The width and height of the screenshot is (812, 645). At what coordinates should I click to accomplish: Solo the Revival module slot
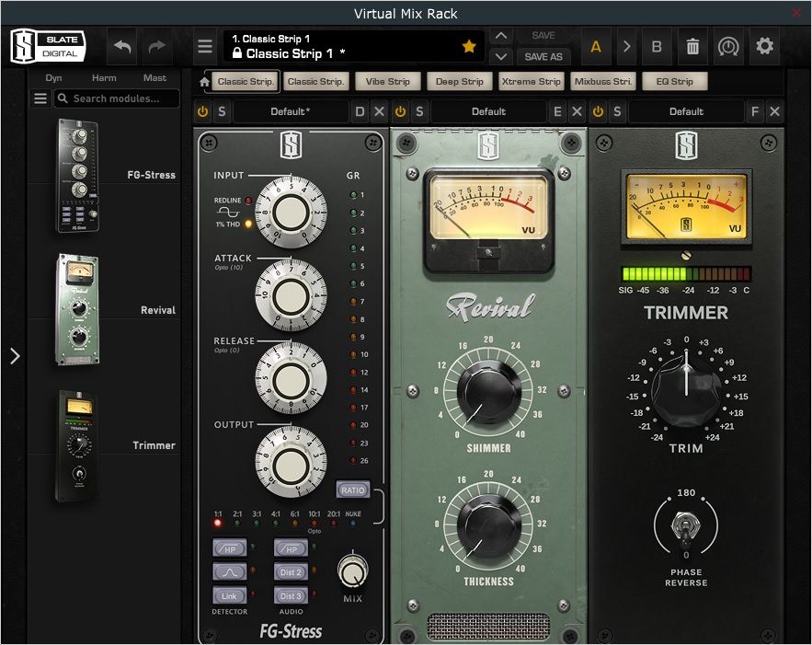click(x=419, y=111)
